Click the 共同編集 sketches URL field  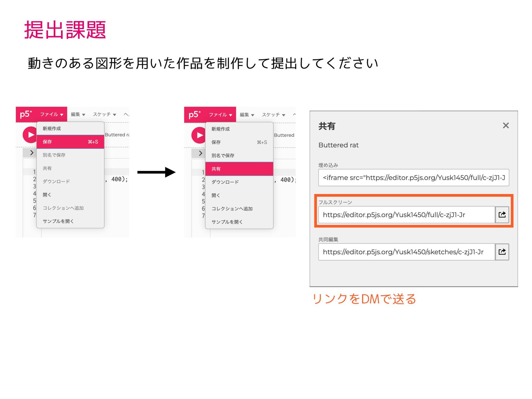click(x=406, y=252)
